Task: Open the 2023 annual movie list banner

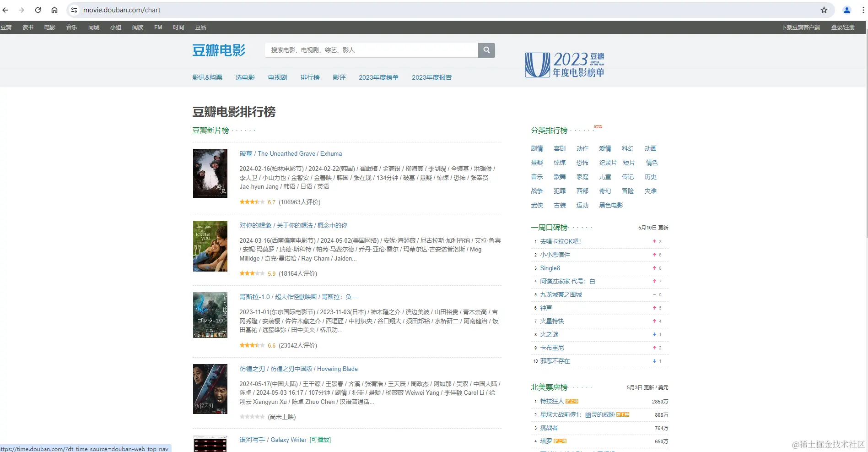Action: tap(565, 65)
